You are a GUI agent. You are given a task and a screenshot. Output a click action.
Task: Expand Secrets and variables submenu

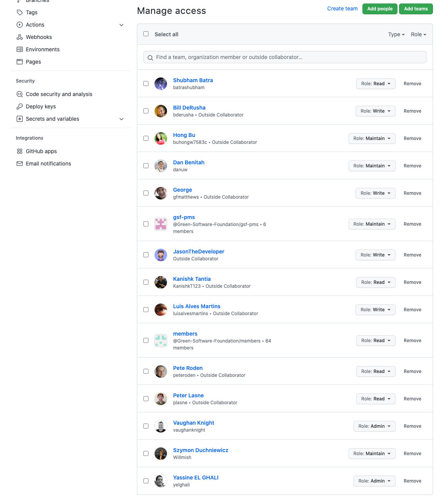point(121,119)
